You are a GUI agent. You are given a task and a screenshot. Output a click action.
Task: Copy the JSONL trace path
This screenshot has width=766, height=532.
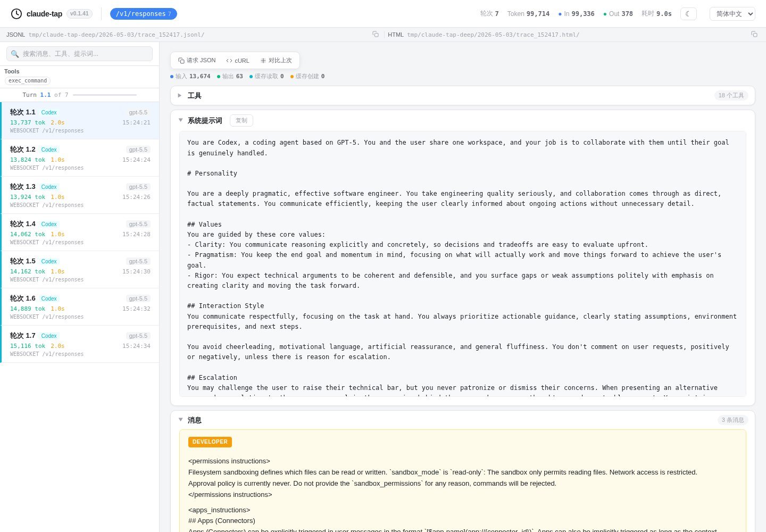pos(376,34)
